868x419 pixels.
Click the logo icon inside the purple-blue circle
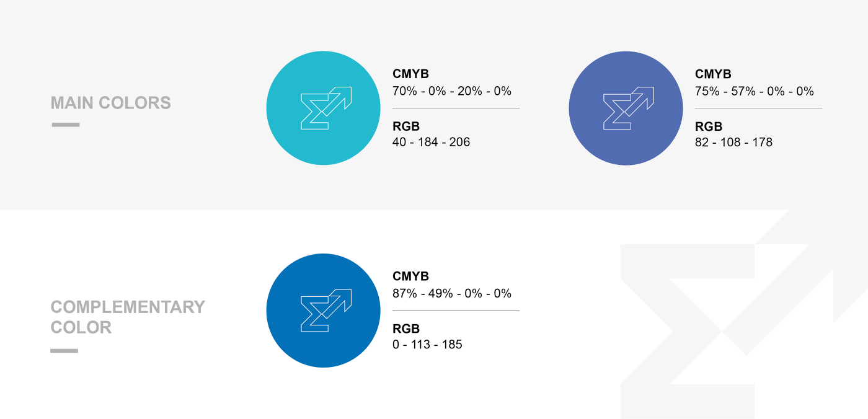pos(629,108)
